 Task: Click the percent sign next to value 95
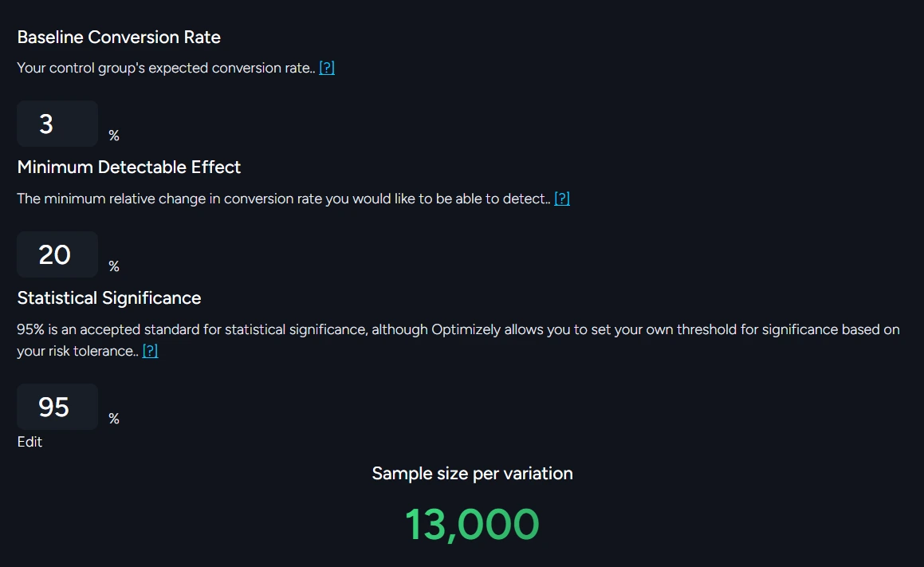114,419
